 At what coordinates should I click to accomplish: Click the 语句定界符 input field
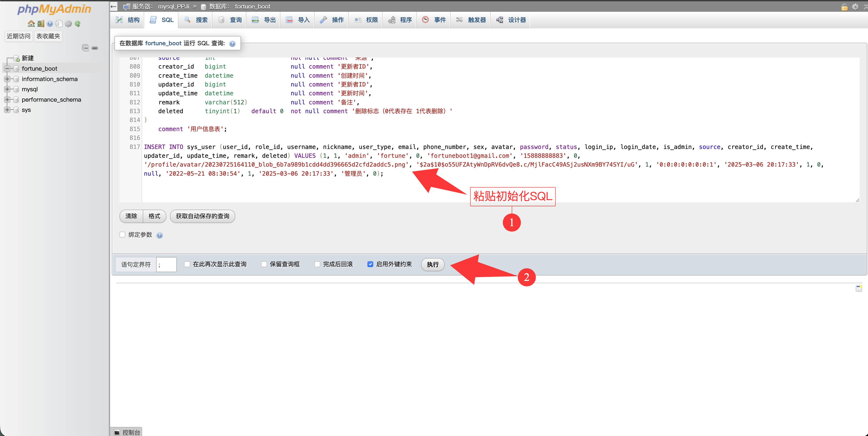166,265
